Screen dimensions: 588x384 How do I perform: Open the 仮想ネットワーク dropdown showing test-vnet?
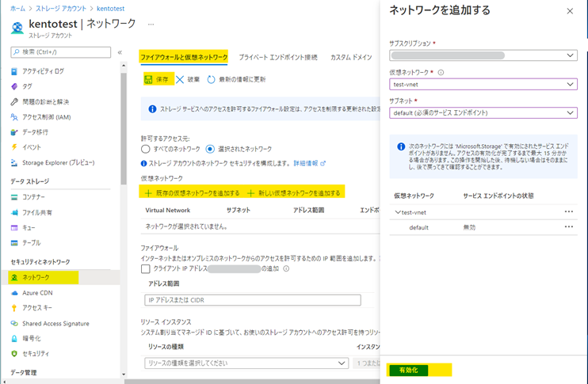pyautogui.click(x=483, y=84)
